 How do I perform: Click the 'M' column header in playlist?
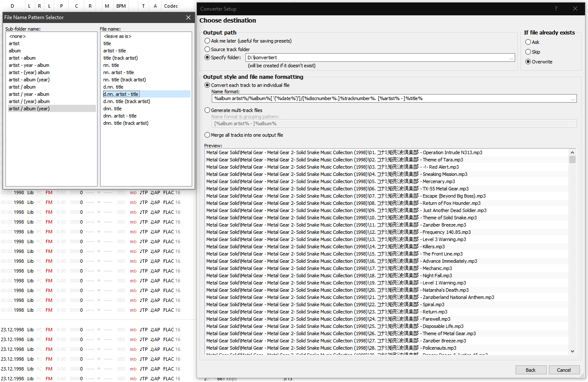click(107, 6)
